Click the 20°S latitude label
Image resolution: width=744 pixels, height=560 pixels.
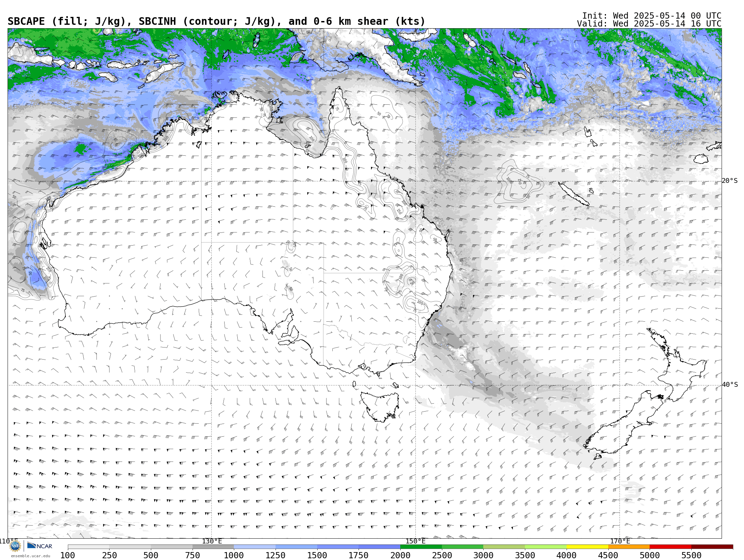coord(730,181)
